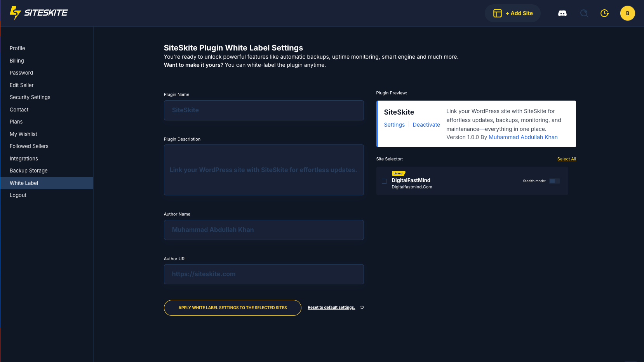Open the Discord icon in header
Image resolution: width=644 pixels, height=362 pixels.
(562, 13)
